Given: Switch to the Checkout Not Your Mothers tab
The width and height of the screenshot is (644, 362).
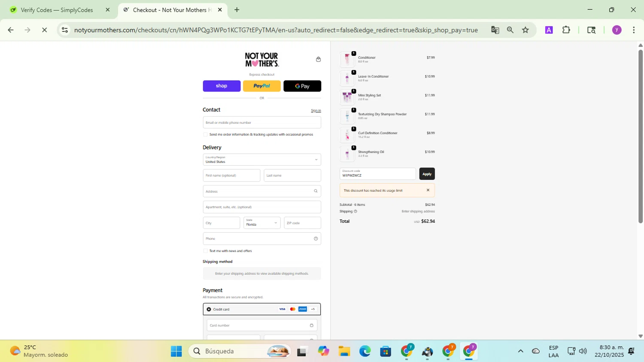Looking at the screenshot, I should [172, 10].
